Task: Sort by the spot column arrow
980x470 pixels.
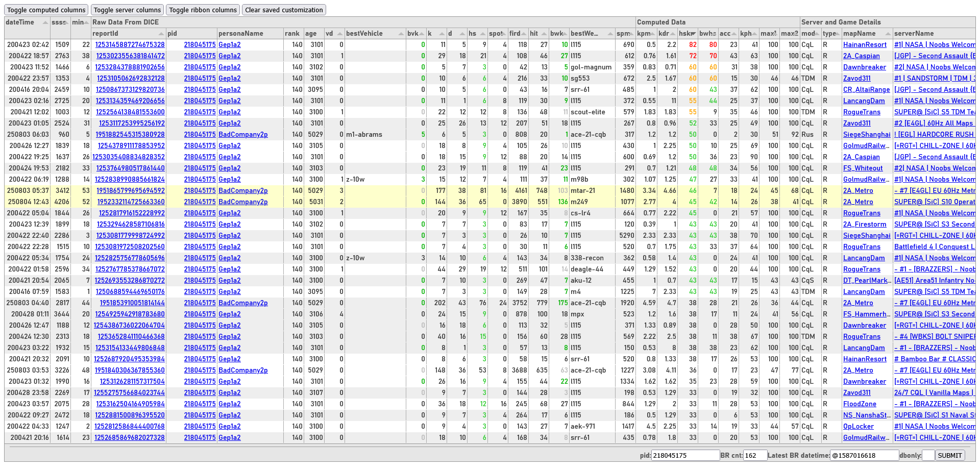Action: (x=504, y=34)
